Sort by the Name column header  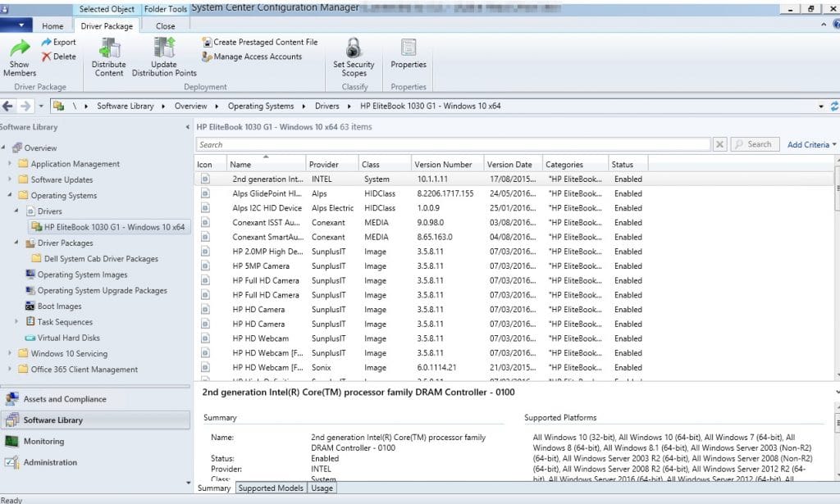click(266, 164)
